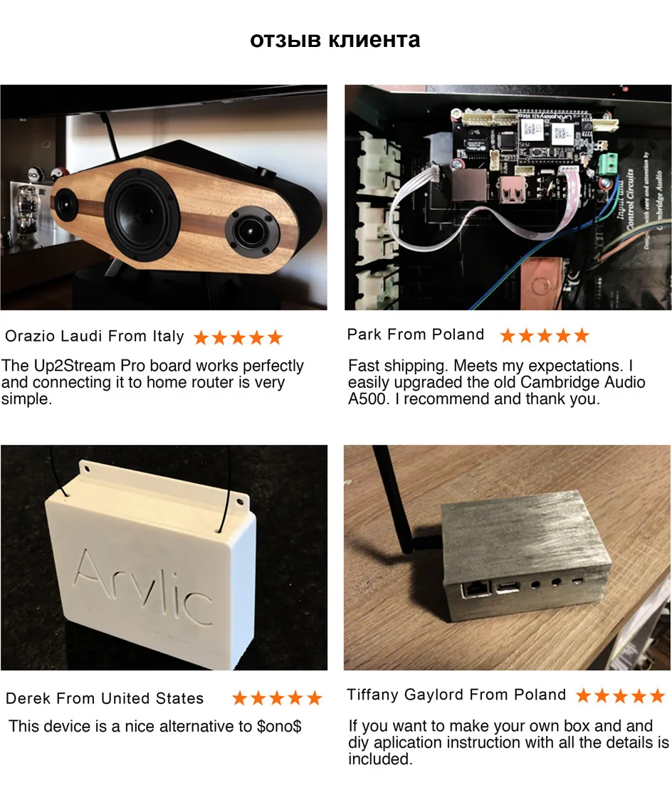The image size is (672, 790).
Task: Click reviewer name Tiffany Gaylord From Poland
Action: click(456, 695)
